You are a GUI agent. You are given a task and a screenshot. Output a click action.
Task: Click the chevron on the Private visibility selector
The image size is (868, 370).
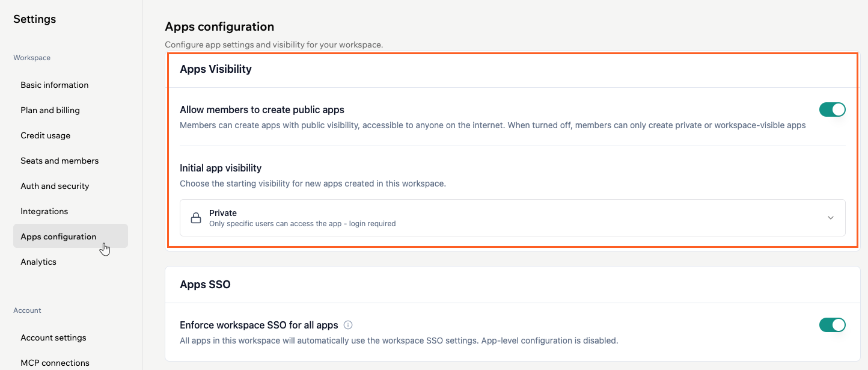[x=830, y=218]
